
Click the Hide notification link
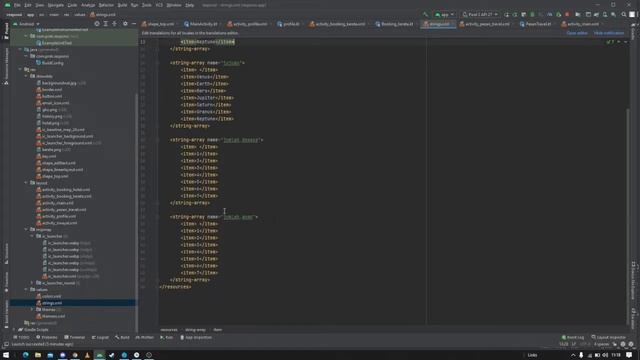(x=609, y=33)
